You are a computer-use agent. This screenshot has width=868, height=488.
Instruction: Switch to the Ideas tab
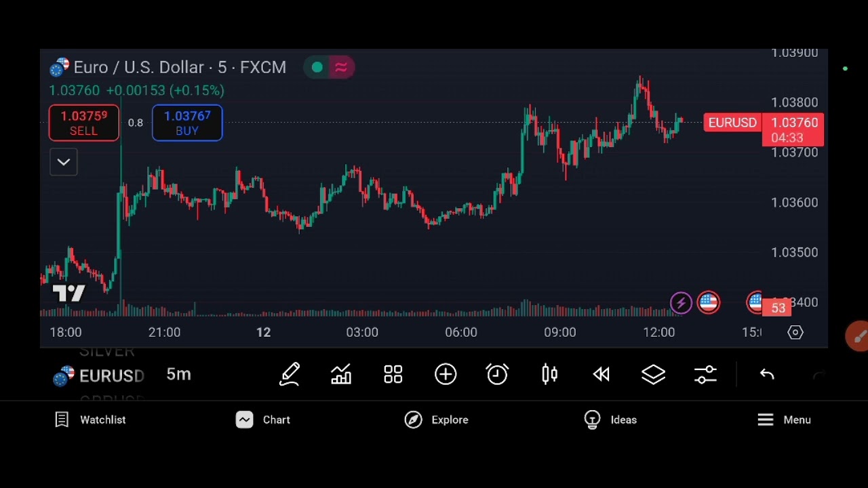pos(610,420)
